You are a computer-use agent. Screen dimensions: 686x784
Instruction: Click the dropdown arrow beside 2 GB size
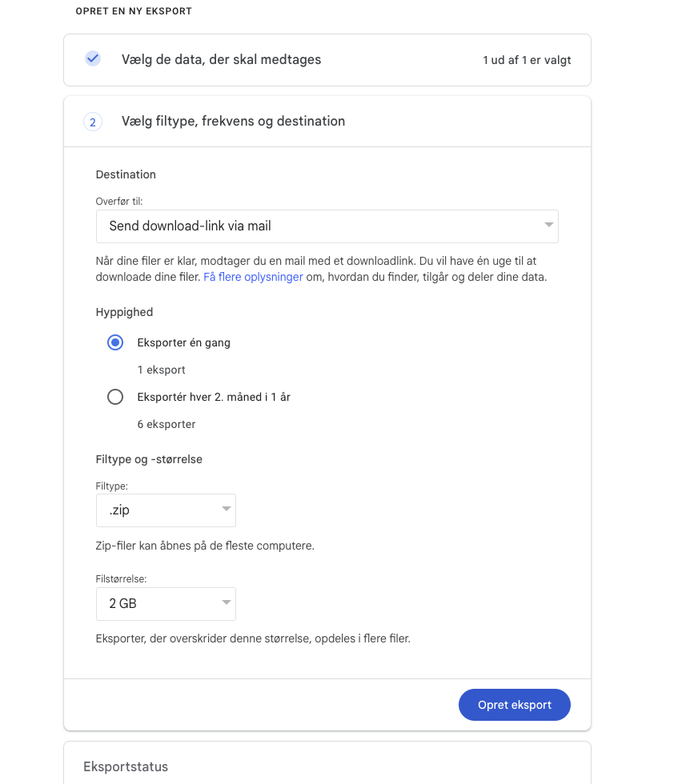[226, 603]
